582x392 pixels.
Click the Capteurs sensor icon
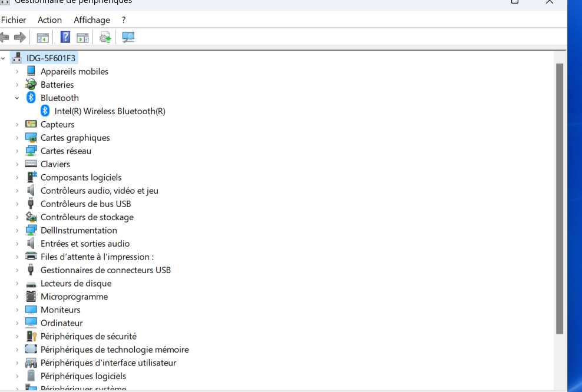31,124
